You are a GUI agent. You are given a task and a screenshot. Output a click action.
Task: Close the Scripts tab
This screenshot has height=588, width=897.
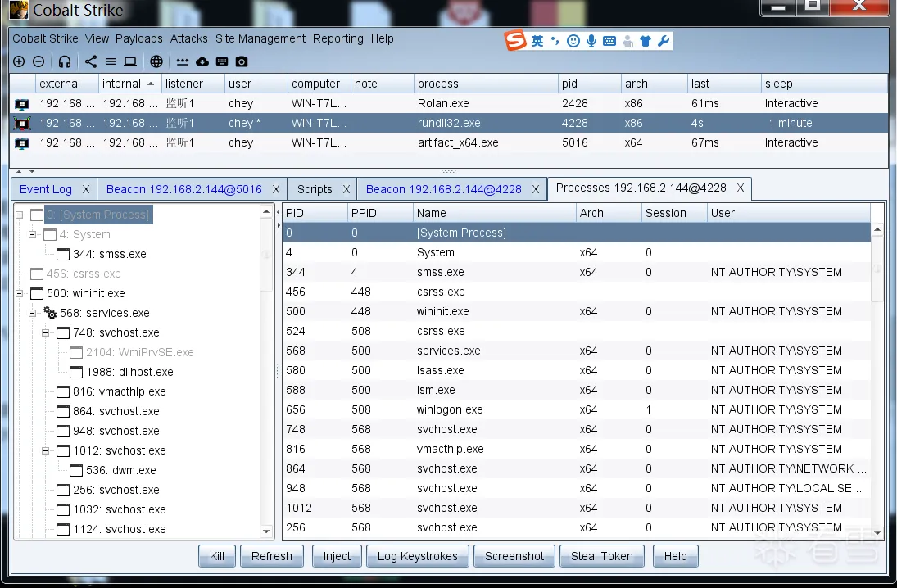[346, 189]
